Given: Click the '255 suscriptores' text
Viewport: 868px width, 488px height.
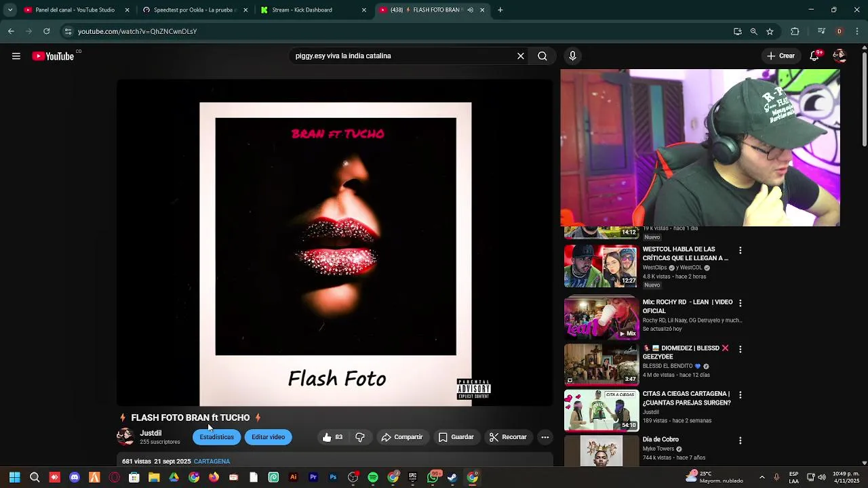Looking at the screenshot, I should click(x=160, y=442).
